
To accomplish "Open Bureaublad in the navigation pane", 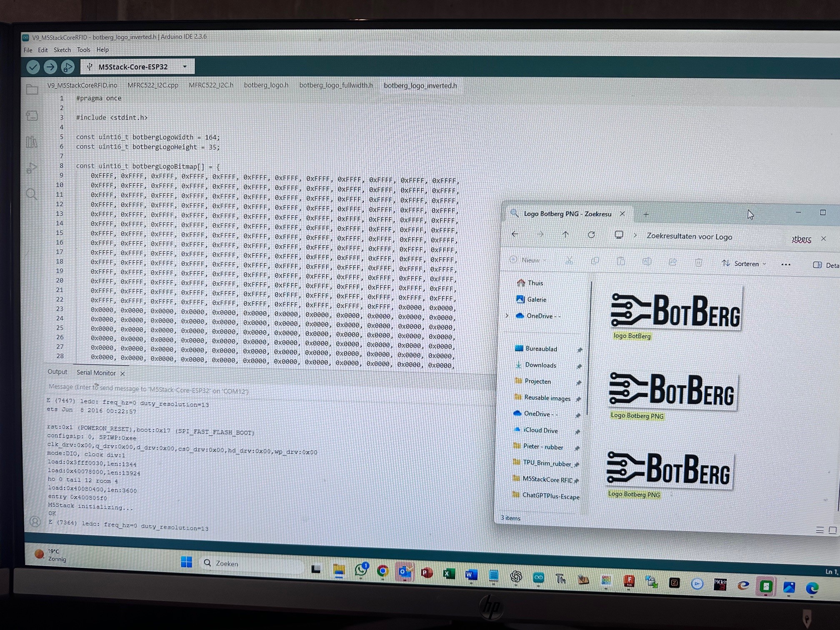I will 536,348.
